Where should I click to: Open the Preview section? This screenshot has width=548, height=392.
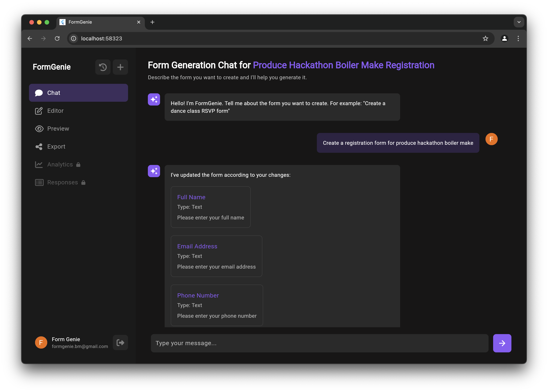tap(58, 129)
